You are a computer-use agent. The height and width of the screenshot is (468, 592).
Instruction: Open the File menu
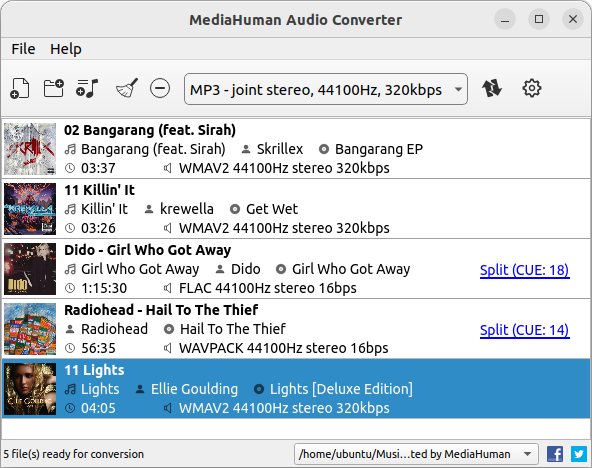tap(23, 49)
